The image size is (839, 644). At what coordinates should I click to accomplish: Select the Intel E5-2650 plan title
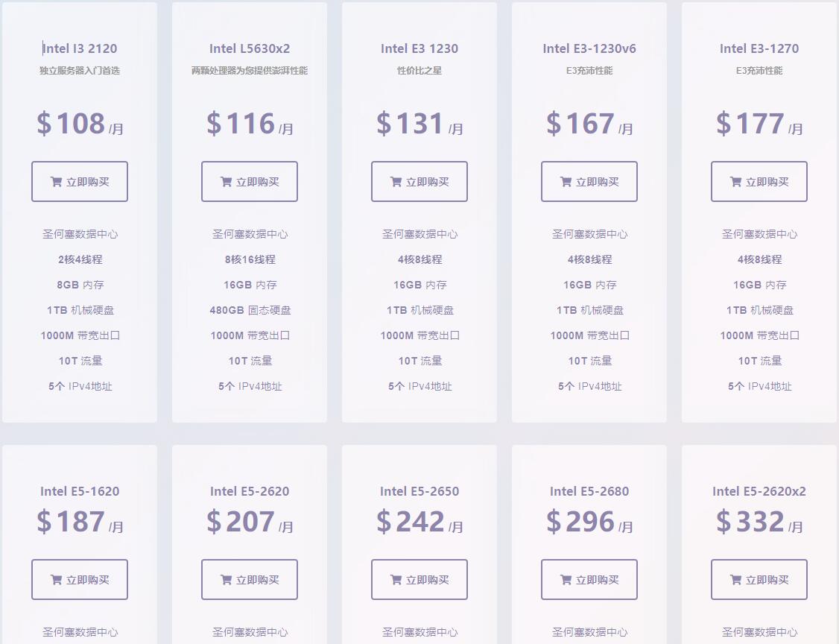click(419, 491)
